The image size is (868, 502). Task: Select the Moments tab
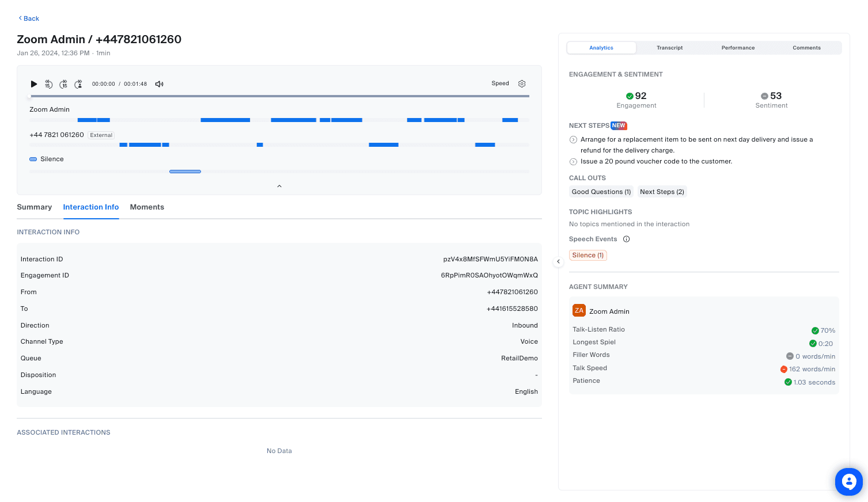(147, 207)
